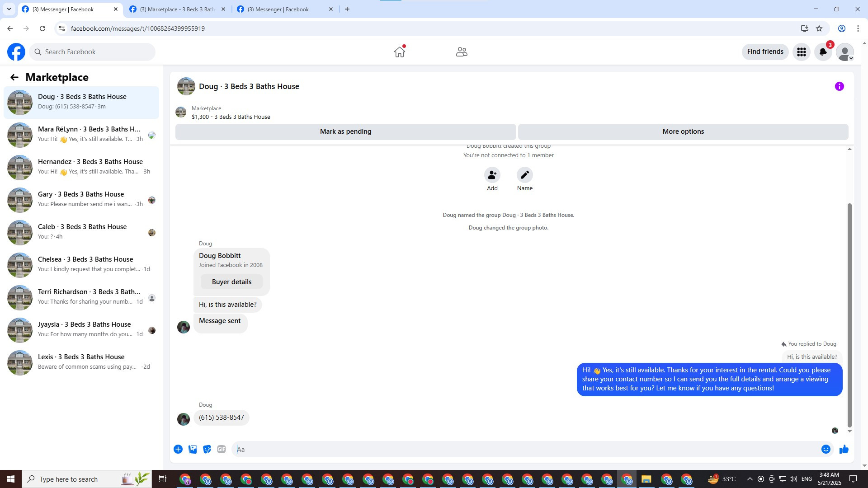This screenshot has width=868, height=488.
Task: Click Doug's avatar beside phone number message
Action: pos(184,419)
